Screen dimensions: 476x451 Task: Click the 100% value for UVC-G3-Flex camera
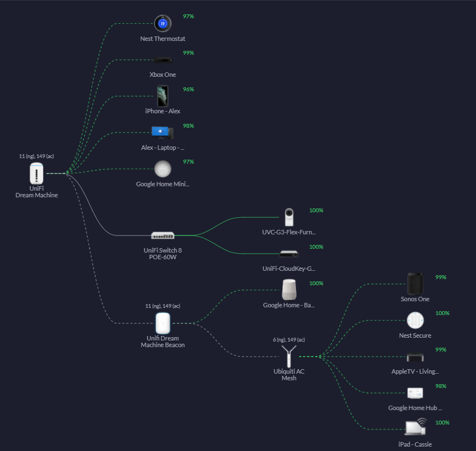point(316,211)
